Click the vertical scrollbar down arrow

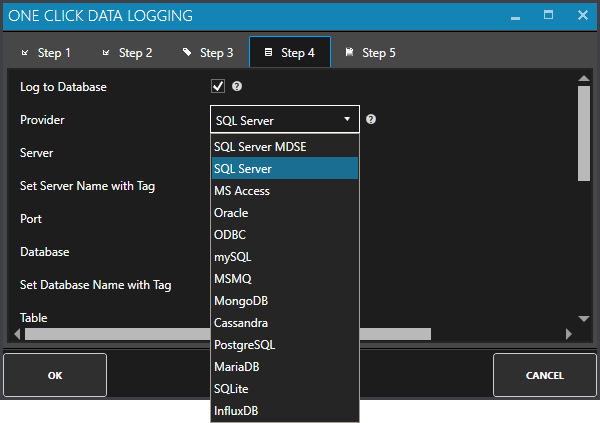coord(584,319)
